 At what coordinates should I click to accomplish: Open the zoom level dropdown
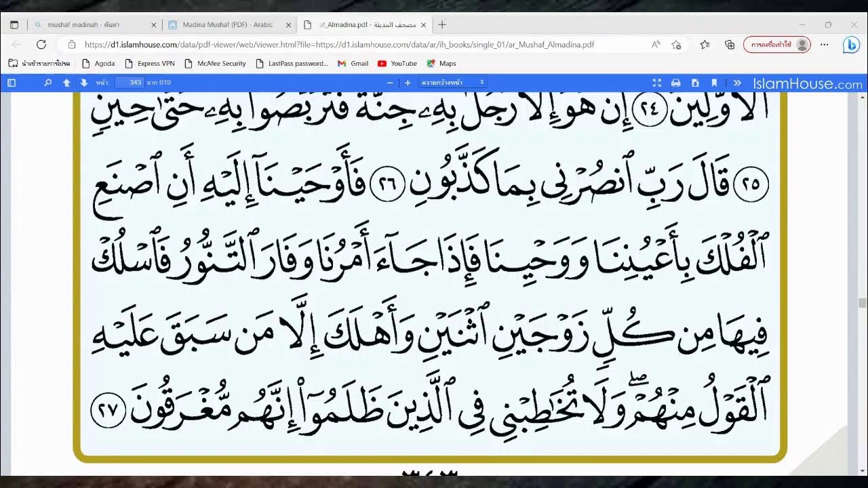(453, 83)
